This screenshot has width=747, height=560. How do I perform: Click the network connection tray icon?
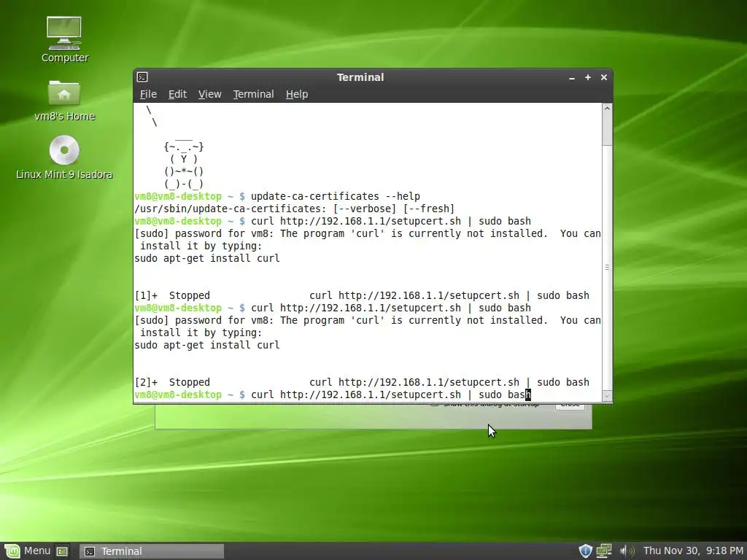604,551
